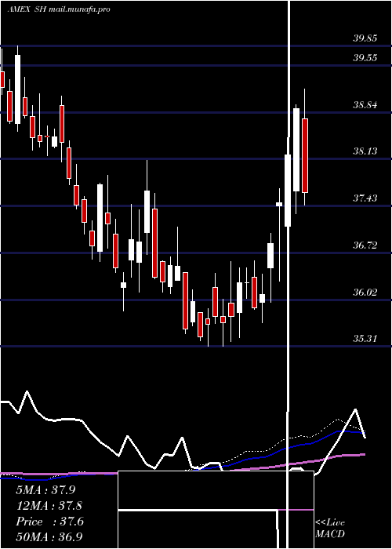Viewport: 392px width, 549px height.
Task: Click the 38.84 price level label
Action: click(365, 104)
